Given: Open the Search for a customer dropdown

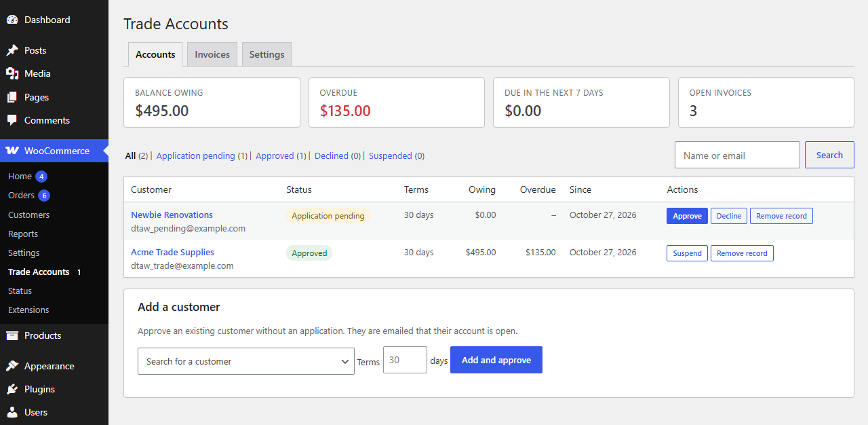Looking at the screenshot, I should (x=246, y=361).
